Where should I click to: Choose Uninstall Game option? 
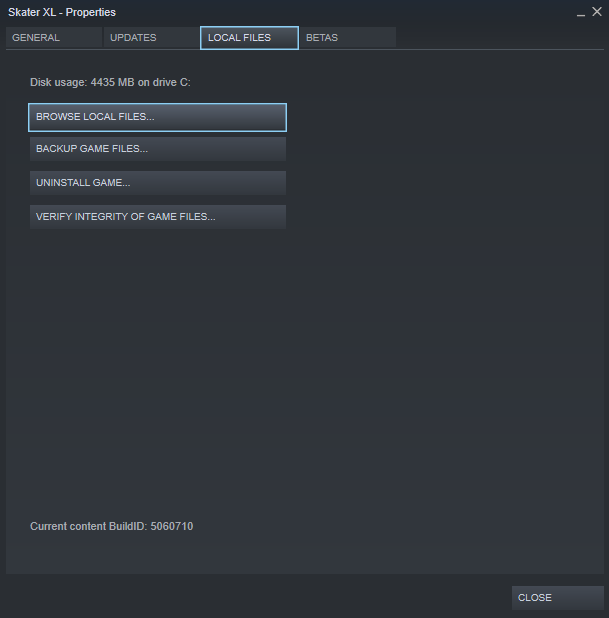tap(158, 183)
